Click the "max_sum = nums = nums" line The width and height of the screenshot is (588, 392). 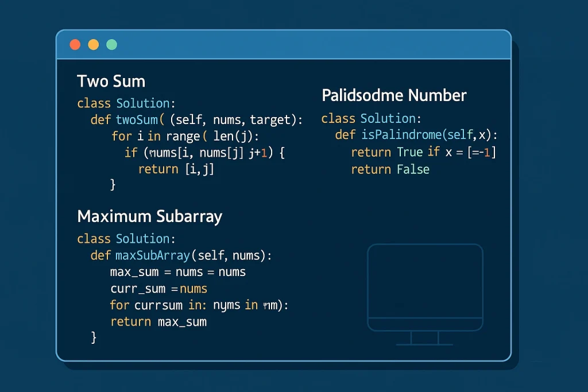tap(178, 272)
